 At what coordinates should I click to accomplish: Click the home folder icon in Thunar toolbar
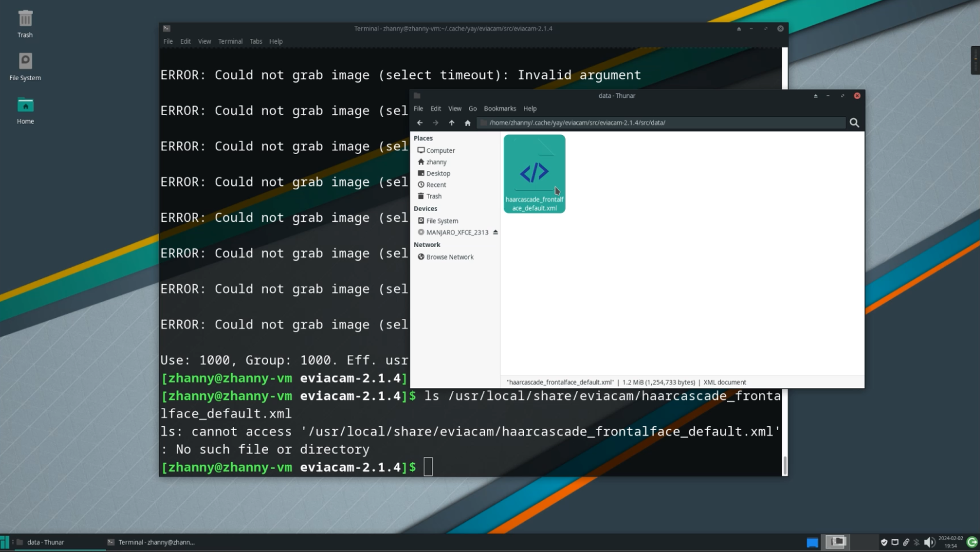(467, 123)
